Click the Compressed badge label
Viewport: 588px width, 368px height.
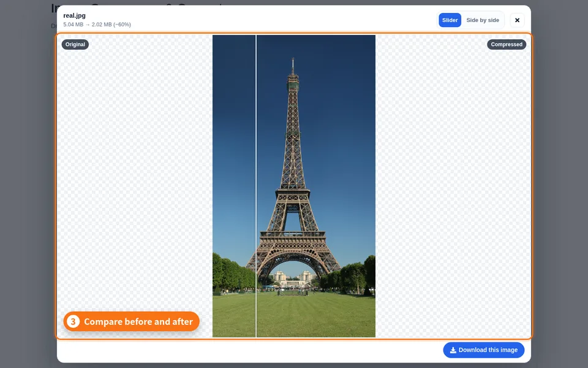[x=507, y=44]
